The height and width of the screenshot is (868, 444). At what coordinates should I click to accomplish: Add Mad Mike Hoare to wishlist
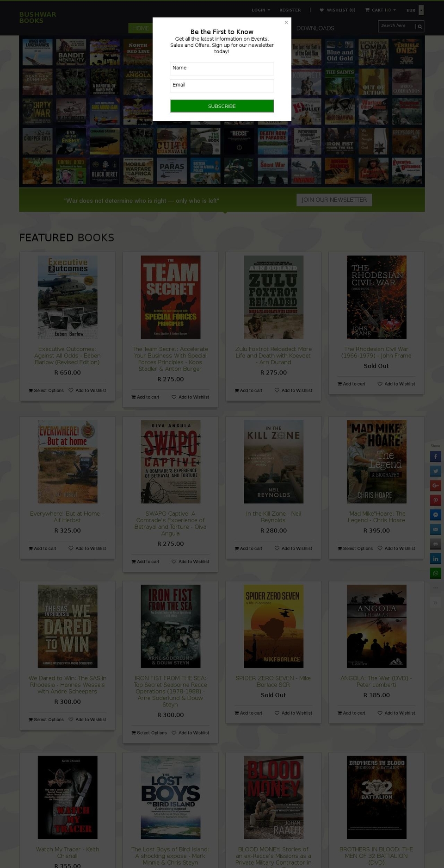[x=396, y=549]
